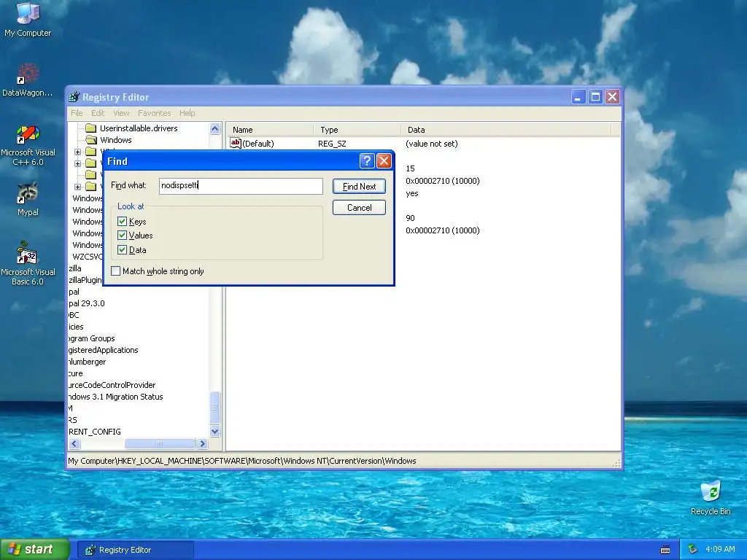Click into the Find what text field
The height and width of the screenshot is (560, 747).
[241, 186]
